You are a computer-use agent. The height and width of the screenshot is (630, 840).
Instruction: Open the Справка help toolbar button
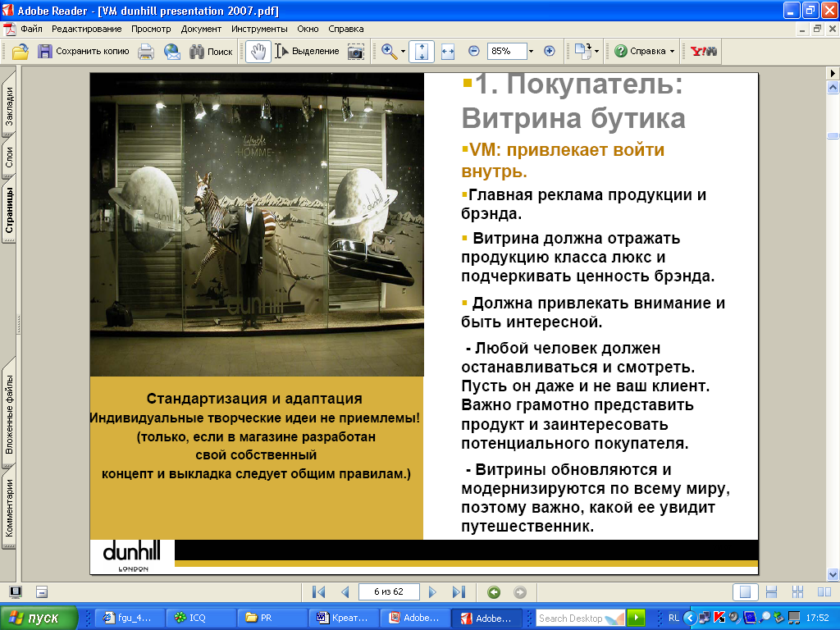click(640, 52)
